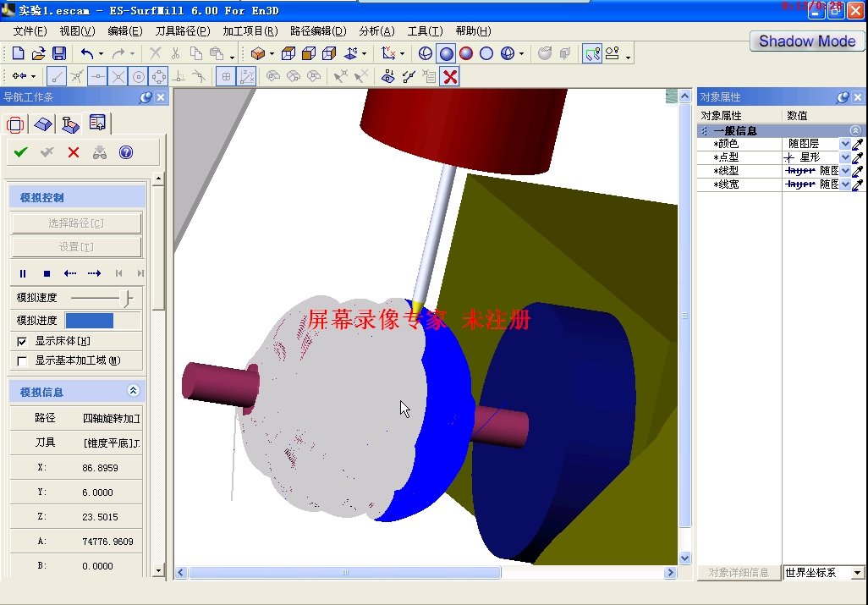Confirm with the green checkmark
The width and height of the screenshot is (868, 605).
click(x=21, y=152)
